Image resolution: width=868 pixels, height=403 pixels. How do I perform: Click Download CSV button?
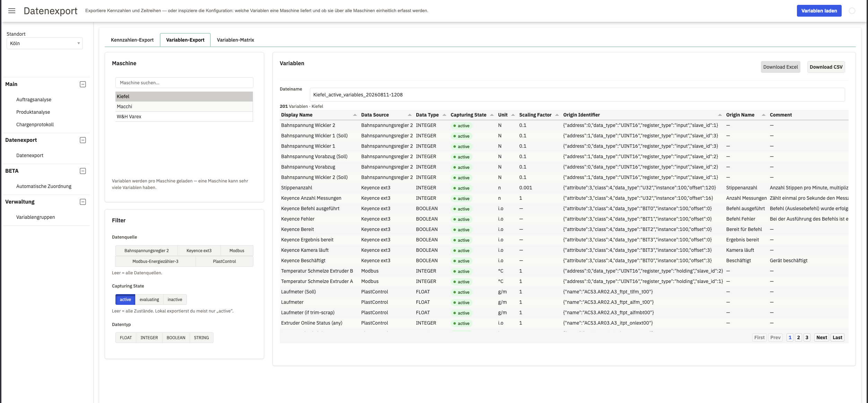pos(826,67)
